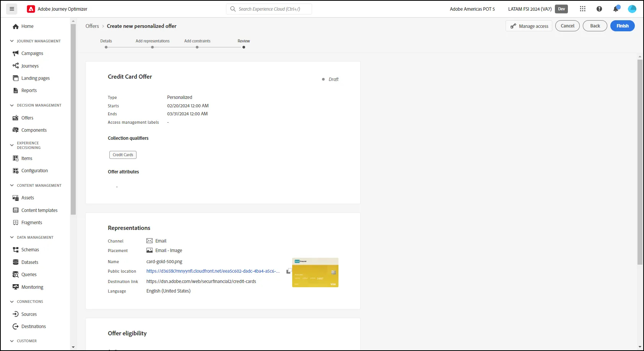
Task: Open Landing pages in the sidebar
Action: pos(31,78)
